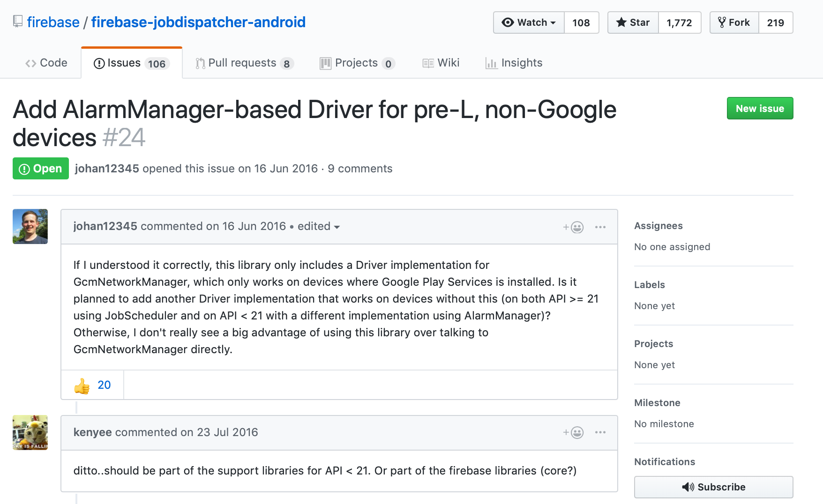View the 108 watchers count
The width and height of the screenshot is (823, 504).
coord(581,22)
